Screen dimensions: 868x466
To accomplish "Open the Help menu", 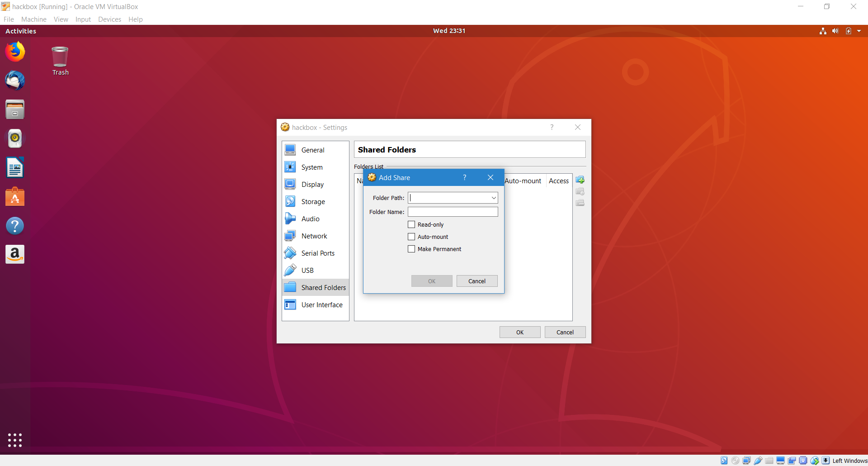I will 136,19.
